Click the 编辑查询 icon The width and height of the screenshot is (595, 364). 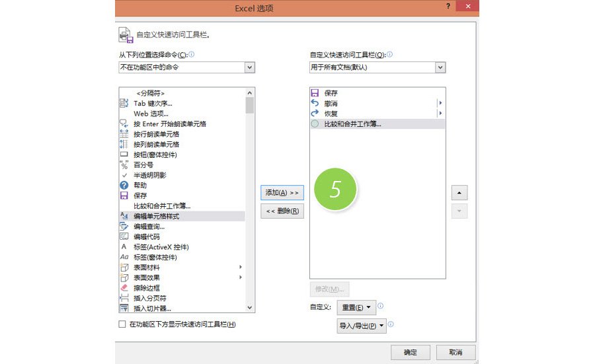click(x=124, y=226)
